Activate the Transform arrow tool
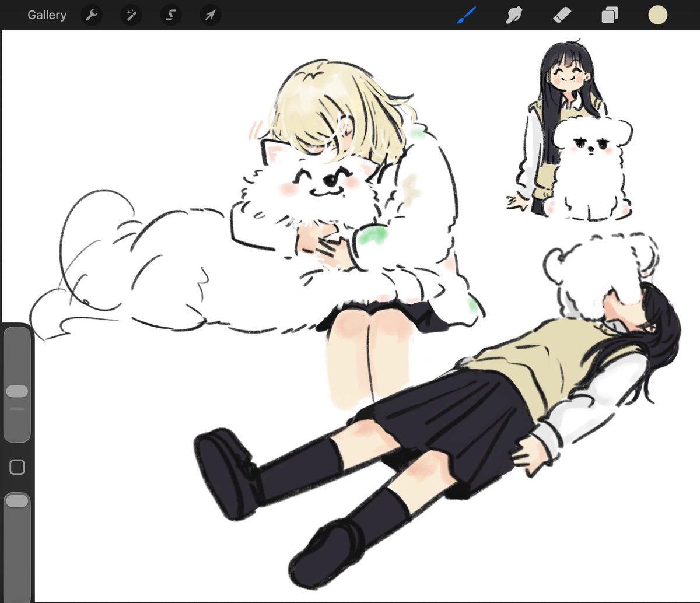Image resolution: width=700 pixels, height=603 pixels. click(210, 15)
